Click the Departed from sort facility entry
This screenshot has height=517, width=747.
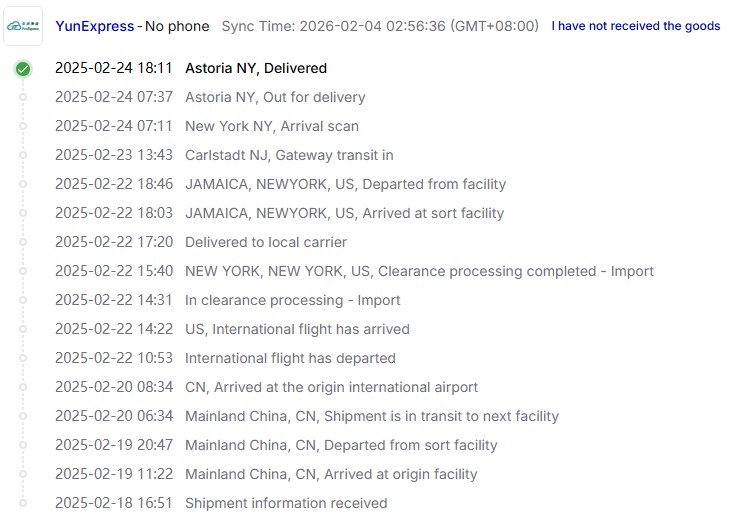point(341,446)
